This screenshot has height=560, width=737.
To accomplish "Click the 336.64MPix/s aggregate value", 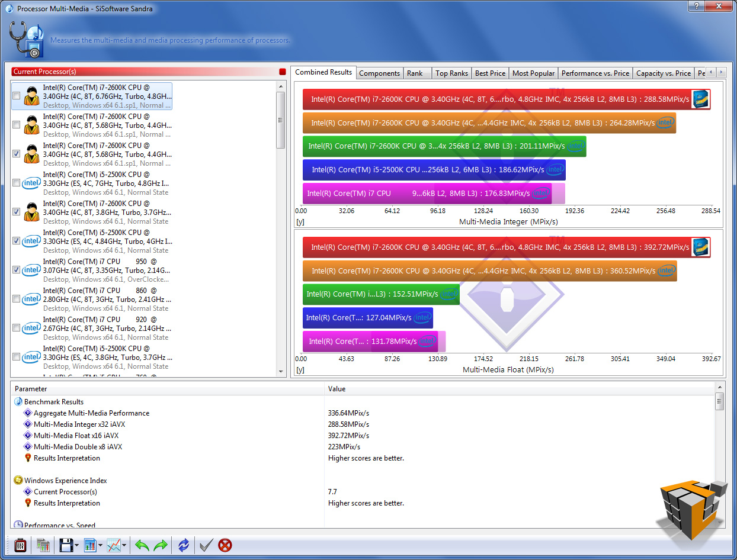I will pyautogui.click(x=348, y=413).
